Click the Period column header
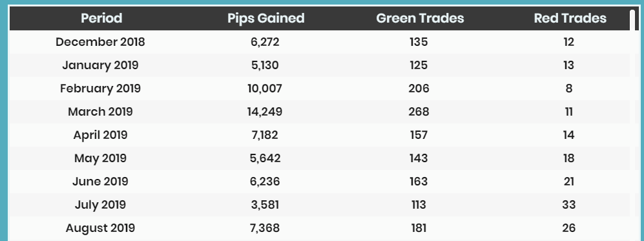 pos(101,19)
